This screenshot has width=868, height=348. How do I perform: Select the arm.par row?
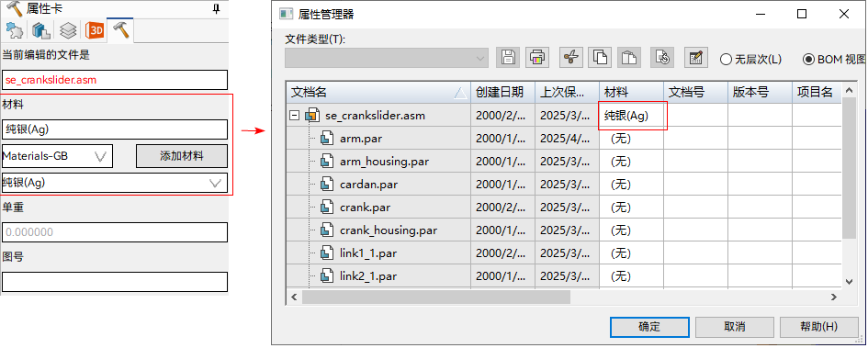[564, 139]
